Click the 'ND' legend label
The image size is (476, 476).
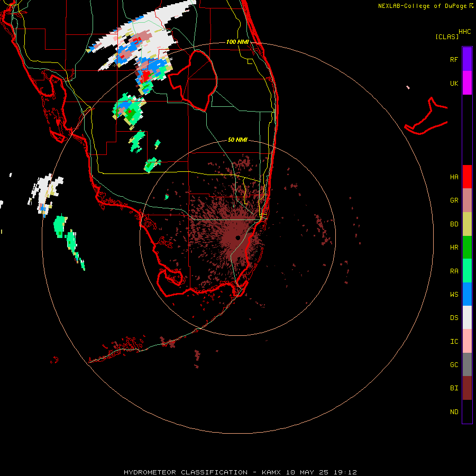click(454, 412)
